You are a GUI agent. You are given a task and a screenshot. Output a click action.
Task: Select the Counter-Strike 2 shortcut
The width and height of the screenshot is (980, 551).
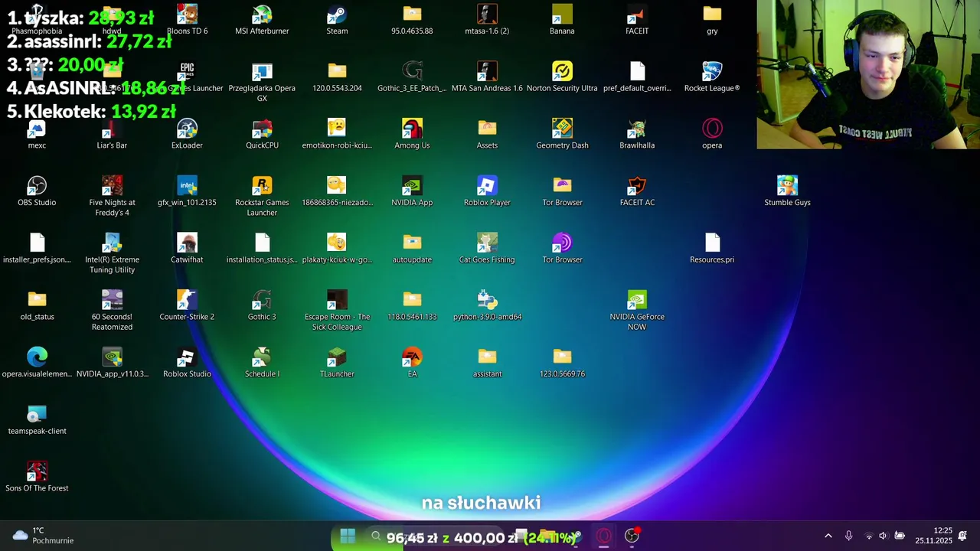tap(187, 305)
